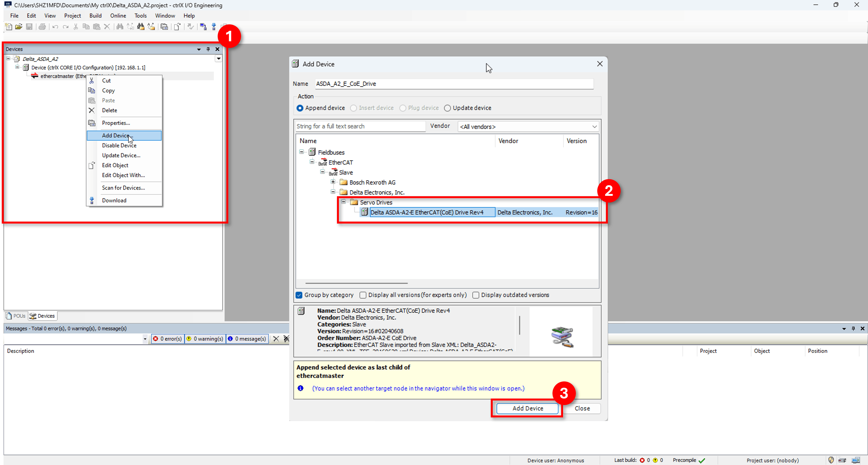Click the New Project toolbar icon
The width and height of the screenshot is (868, 465).
[9, 27]
